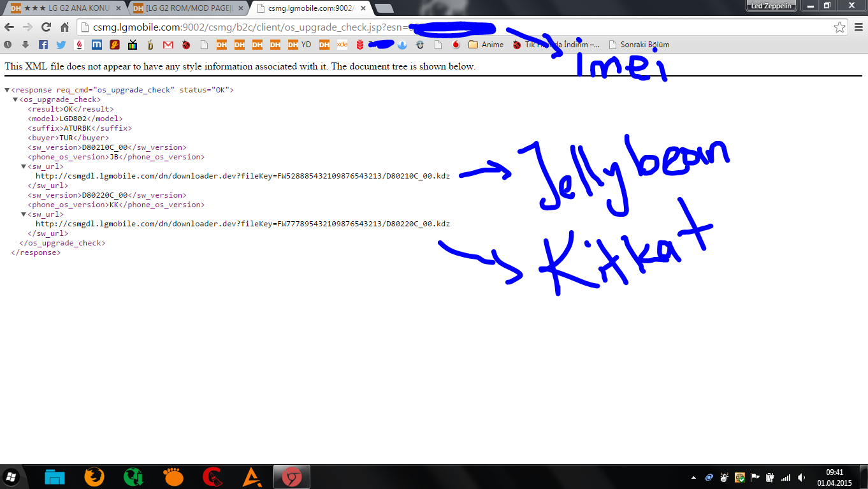Screen dimensions: 868x489
Task: Select the csmg.lgmobile.com tab
Action: (x=311, y=8)
